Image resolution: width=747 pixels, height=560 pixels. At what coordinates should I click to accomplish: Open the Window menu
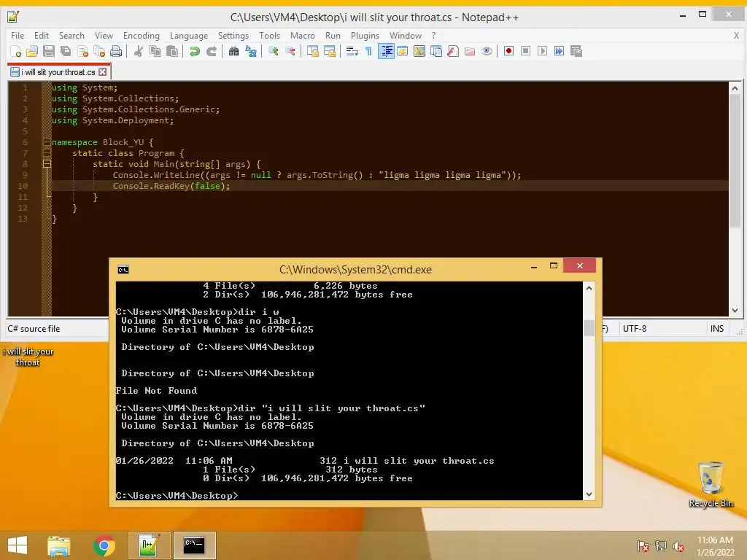(x=406, y=36)
